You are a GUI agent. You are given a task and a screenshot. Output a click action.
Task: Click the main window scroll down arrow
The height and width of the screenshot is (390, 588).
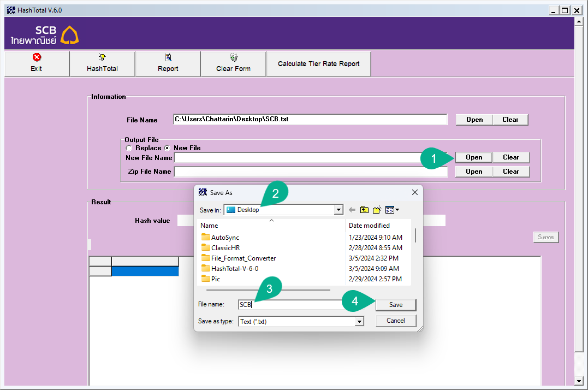pyautogui.click(x=579, y=381)
